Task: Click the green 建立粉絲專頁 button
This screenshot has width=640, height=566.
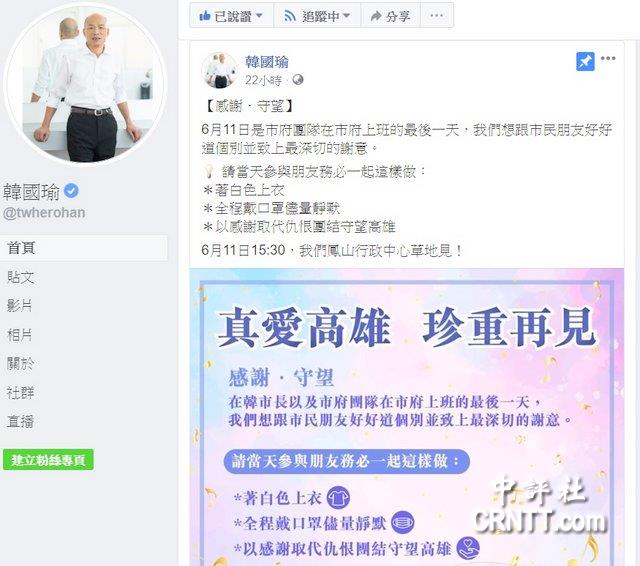Action: 48,459
